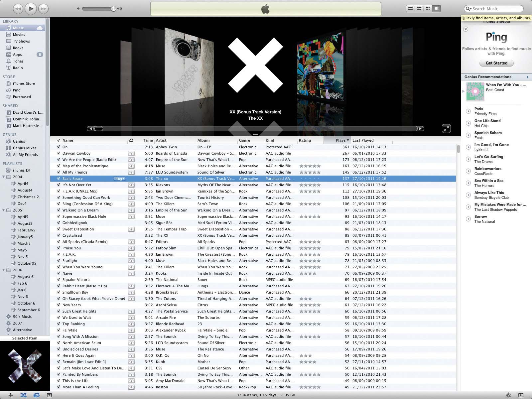Toggle iTunes Sidebar icon bottom right
This screenshot has width=532, height=399.
[x=521, y=395]
